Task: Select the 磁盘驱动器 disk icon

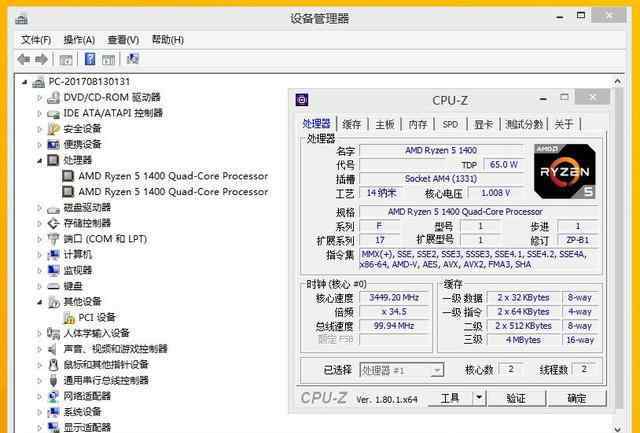Action: 53,209
